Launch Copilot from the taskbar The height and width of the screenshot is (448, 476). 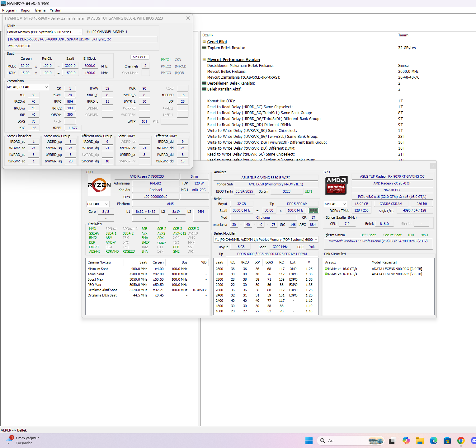point(406,441)
